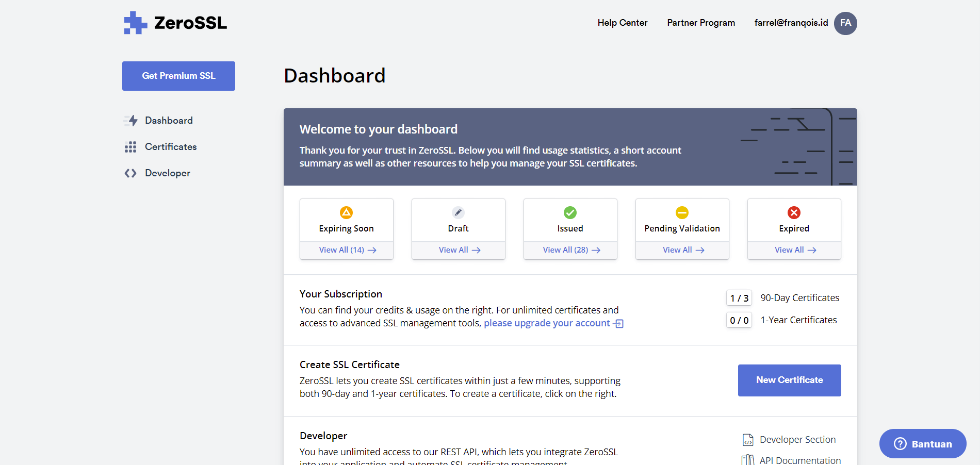This screenshot has height=465, width=980.
Task: Open the Developer Section link
Action: tap(797, 440)
